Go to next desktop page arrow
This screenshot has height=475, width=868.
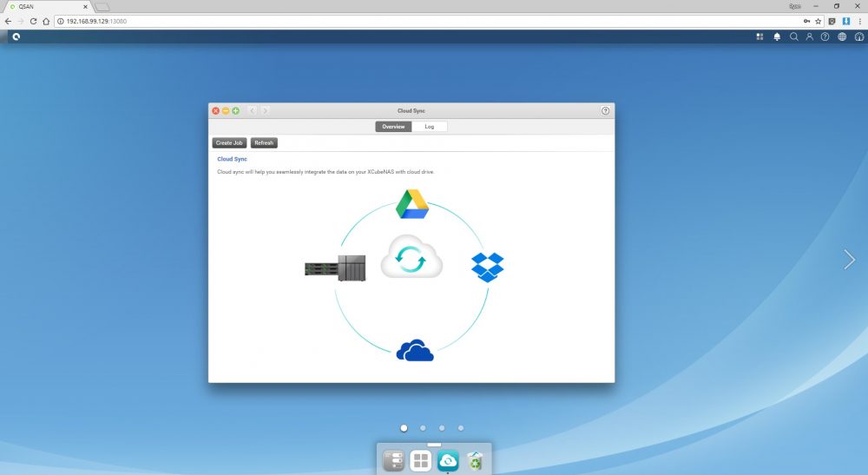pos(849,259)
